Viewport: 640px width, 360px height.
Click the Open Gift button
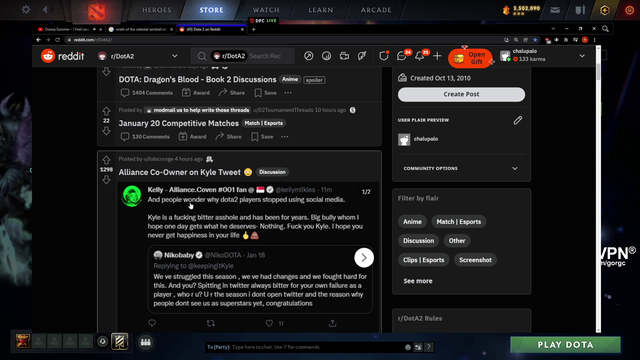click(470, 58)
